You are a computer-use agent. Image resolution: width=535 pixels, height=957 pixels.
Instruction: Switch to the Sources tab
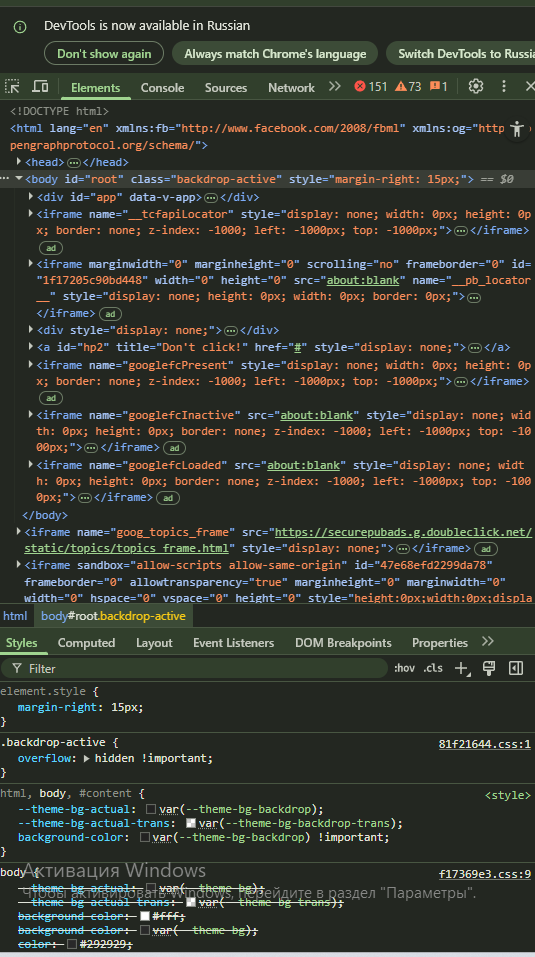[x=226, y=87]
